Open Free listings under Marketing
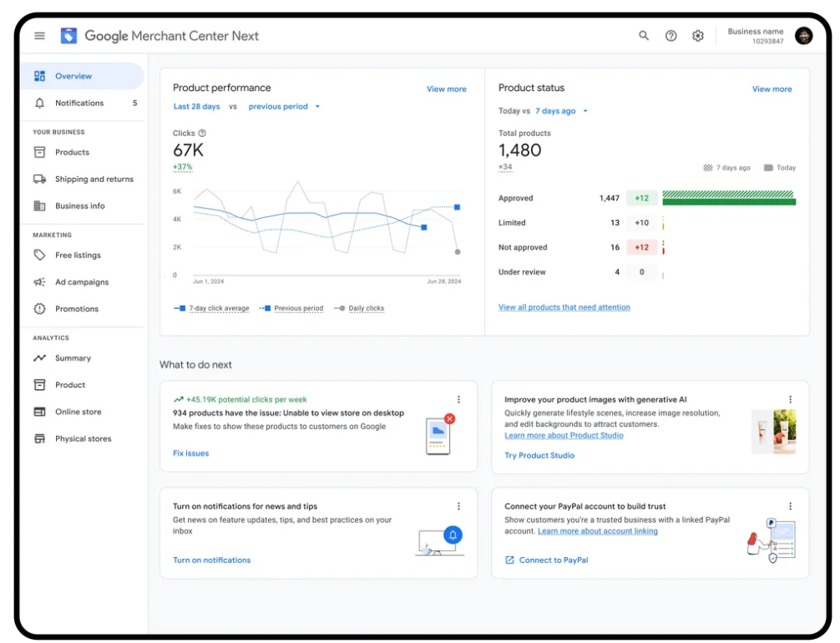 click(x=82, y=255)
